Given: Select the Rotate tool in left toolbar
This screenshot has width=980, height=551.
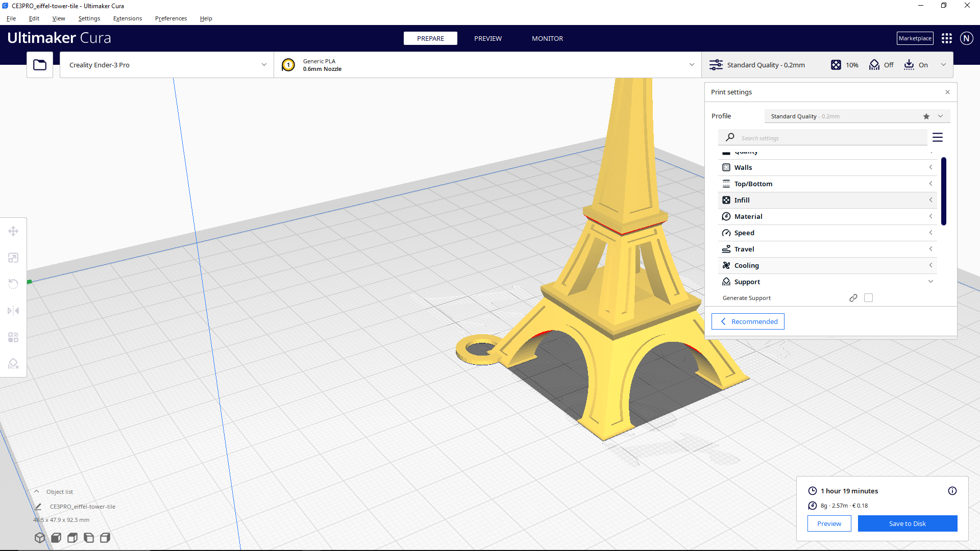Looking at the screenshot, I should (x=13, y=284).
